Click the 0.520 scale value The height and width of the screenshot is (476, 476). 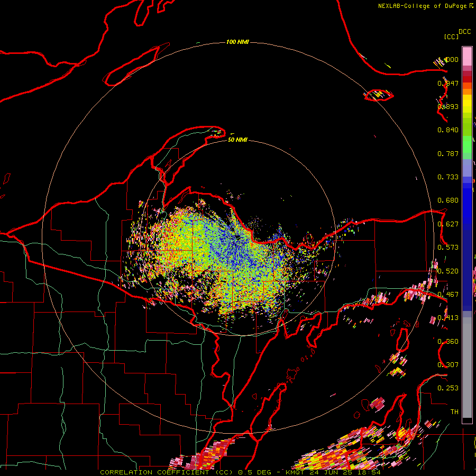point(448,271)
